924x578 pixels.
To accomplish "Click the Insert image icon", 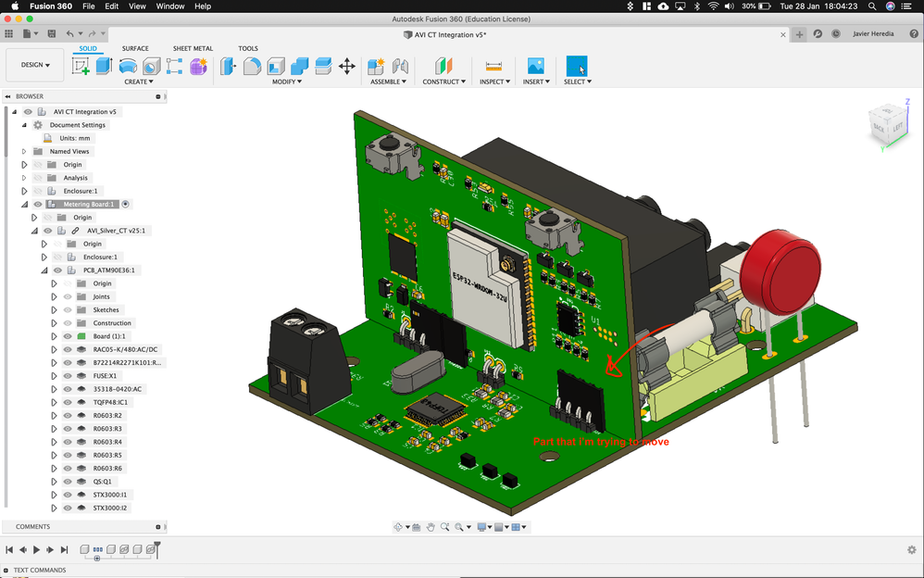I will coord(536,66).
